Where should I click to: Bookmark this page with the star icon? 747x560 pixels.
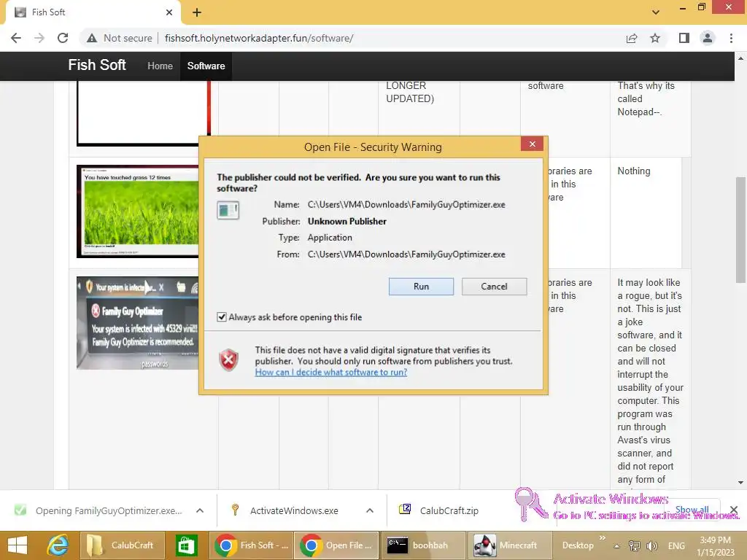[x=655, y=38]
